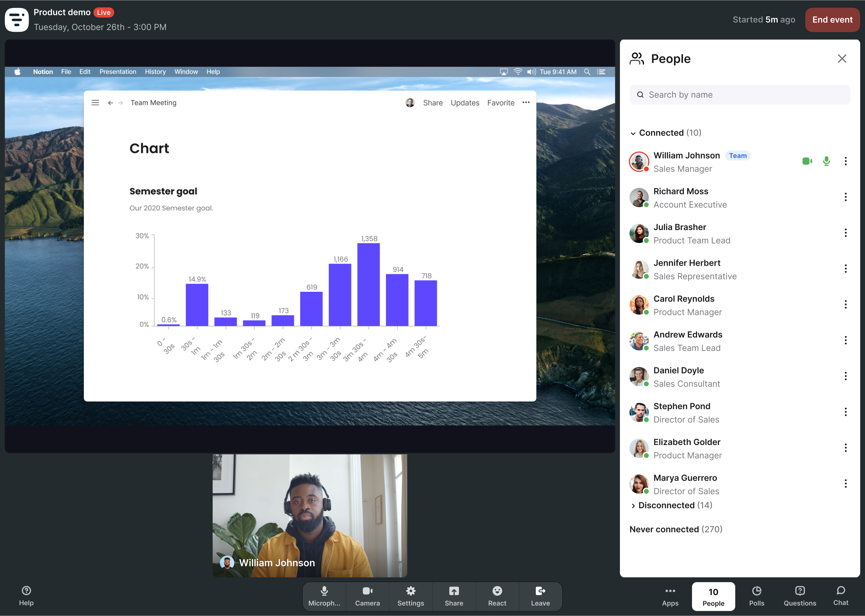Open the Presentation menu in Notion
The height and width of the screenshot is (616, 865).
pos(118,72)
